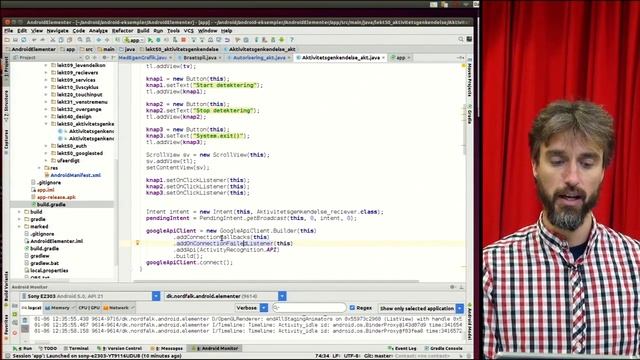
Task: Open the app run configuration dropdown
Action: pos(134,40)
